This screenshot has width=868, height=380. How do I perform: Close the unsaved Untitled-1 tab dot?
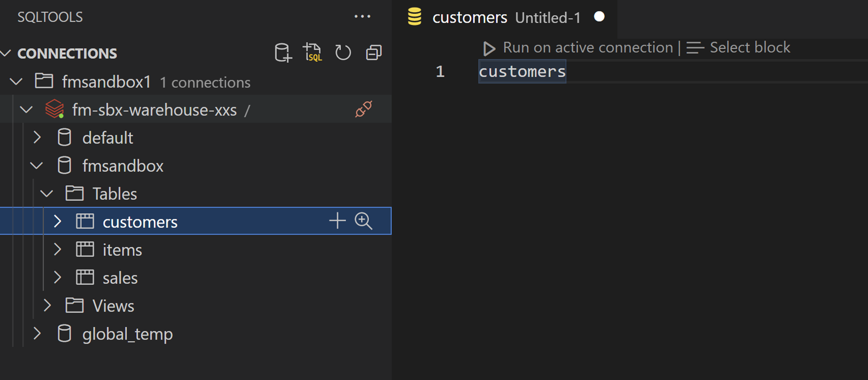tap(599, 17)
